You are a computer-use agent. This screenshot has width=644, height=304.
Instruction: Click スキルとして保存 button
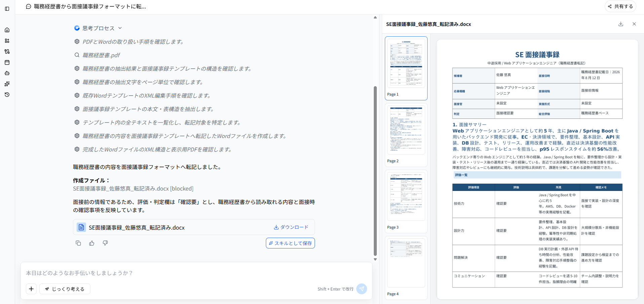290,243
